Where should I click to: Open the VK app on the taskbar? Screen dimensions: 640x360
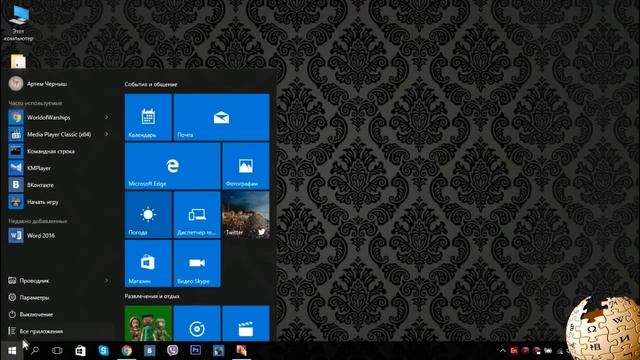tap(150, 351)
